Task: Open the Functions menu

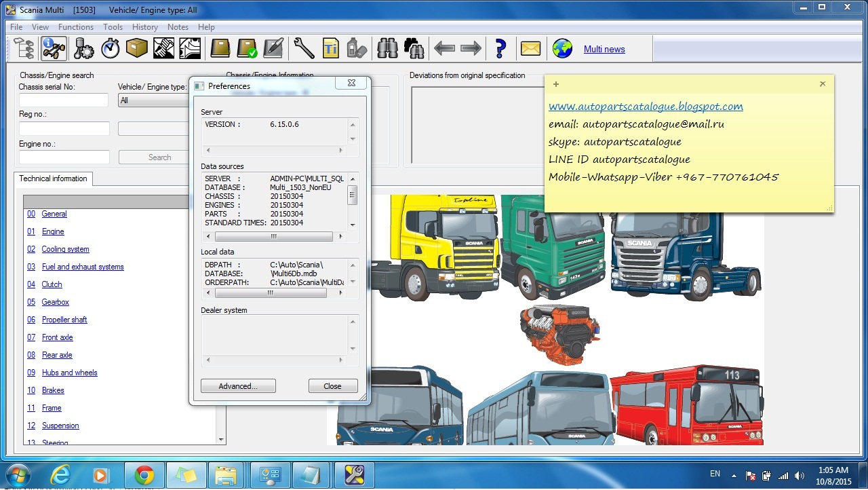Action: coord(76,27)
